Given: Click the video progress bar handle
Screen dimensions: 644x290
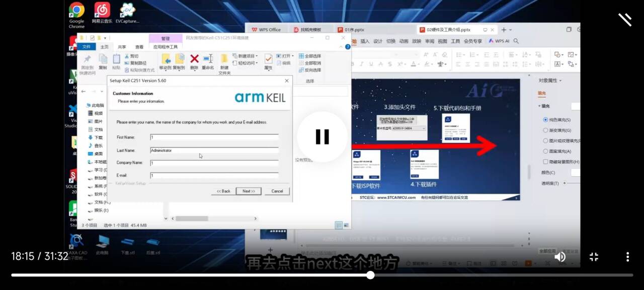Looking at the screenshot, I should pos(370,275).
